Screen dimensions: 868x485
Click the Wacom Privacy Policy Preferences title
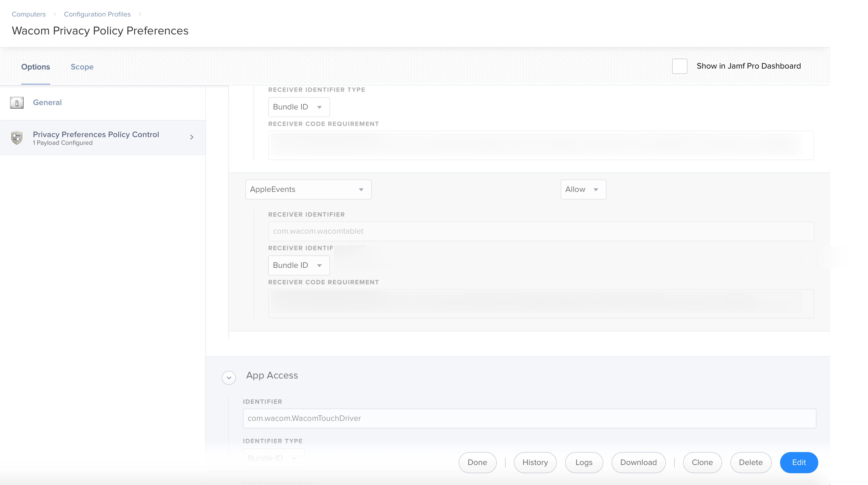pyautogui.click(x=100, y=31)
